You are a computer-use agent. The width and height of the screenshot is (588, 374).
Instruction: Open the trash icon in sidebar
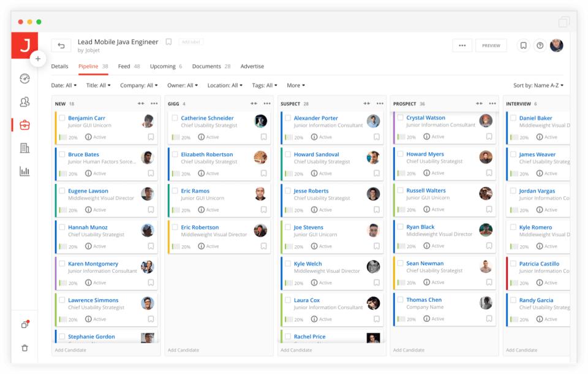pyautogui.click(x=24, y=348)
